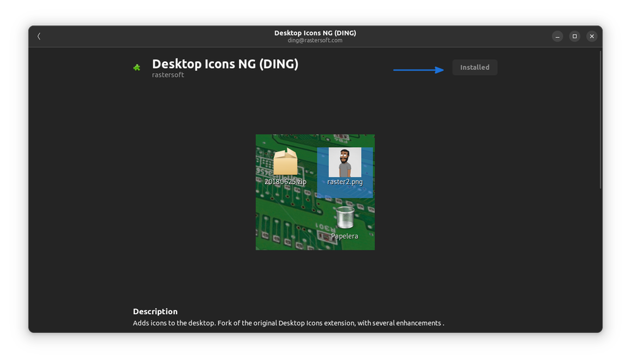Minimize the Extension Manager window
The width and height of the screenshot is (631, 364).
point(557,36)
